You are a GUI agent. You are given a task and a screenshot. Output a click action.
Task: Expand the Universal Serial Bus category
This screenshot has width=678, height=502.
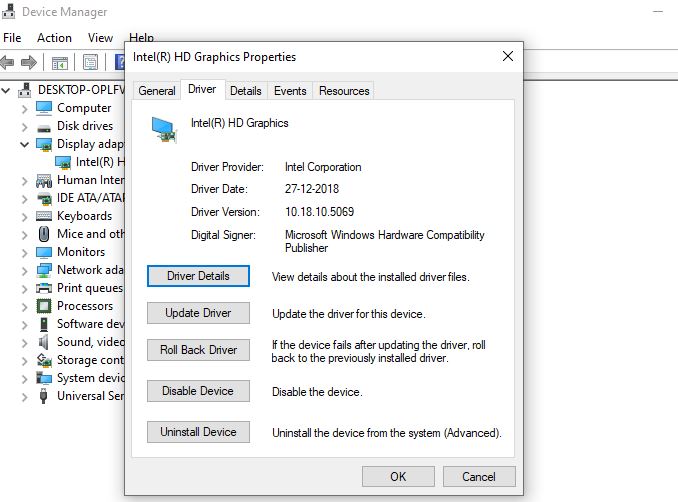pos(25,396)
